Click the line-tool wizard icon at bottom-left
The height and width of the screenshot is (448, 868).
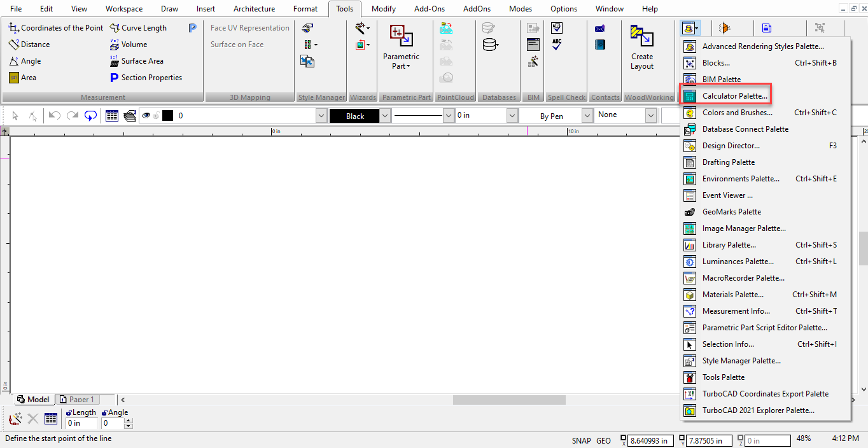[x=15, y=418]
